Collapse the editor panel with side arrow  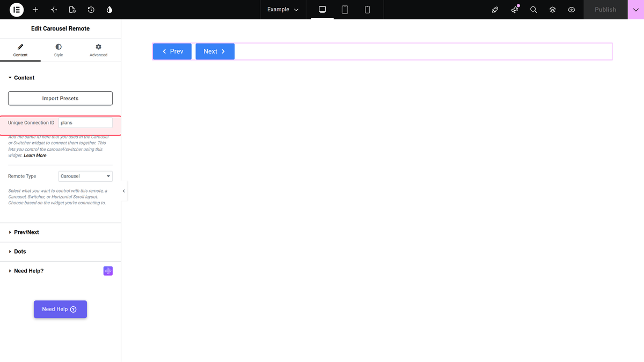point(124,191)
